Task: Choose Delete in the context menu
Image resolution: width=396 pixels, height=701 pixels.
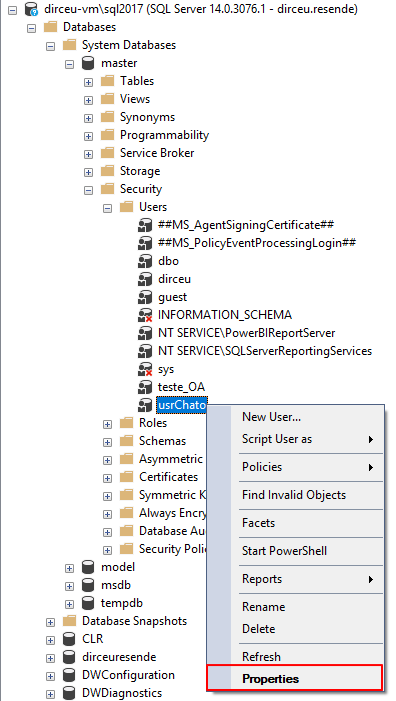Action: coord(295,629)
